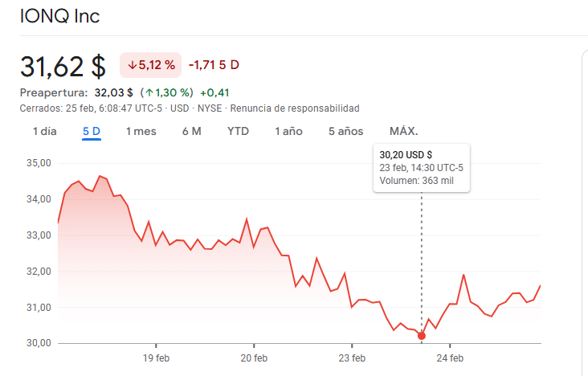Click the 30,20 USD price tooltip
The image size is (588, 376).
(422, 167)
